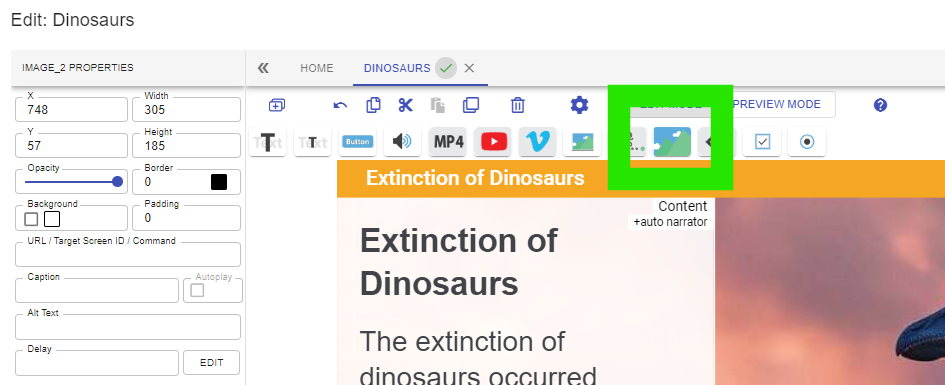Insert a Vimeo video element
Viewport: 945px width, 385px height.
click(x=537, y=142)
